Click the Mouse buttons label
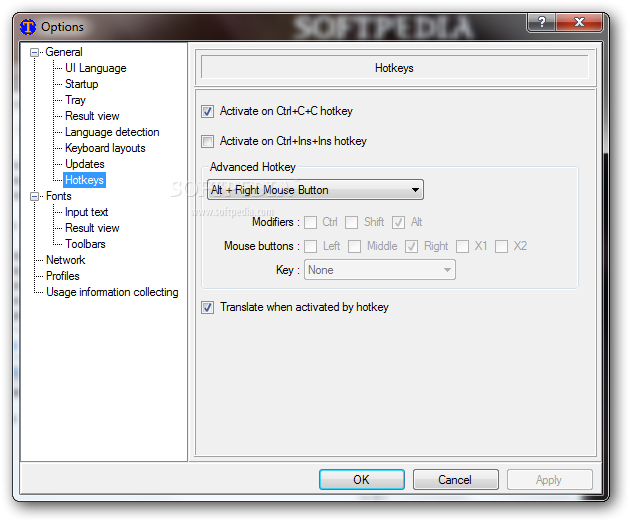Image resolution: width=630 pixels, height=522 pixels. [262, 246]
